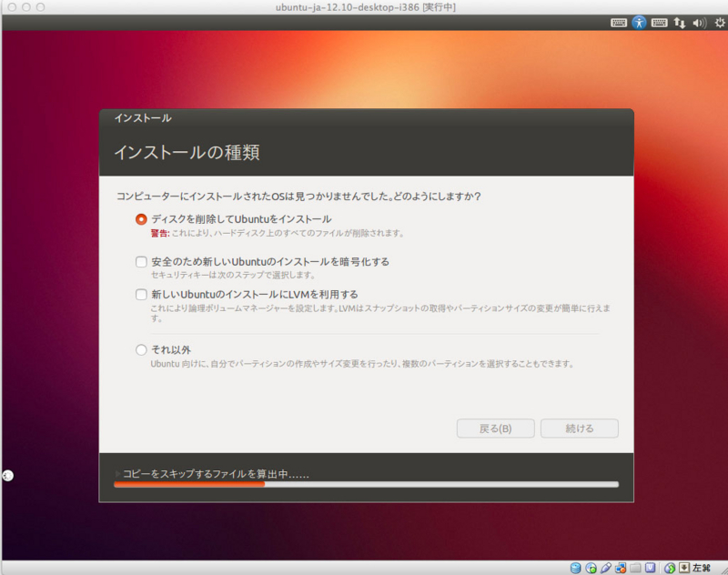Viewport: 728px width, 575px height.
Task: Click the コピーをスキップするファイルを算出中 status text
Action: pos(216,474)
